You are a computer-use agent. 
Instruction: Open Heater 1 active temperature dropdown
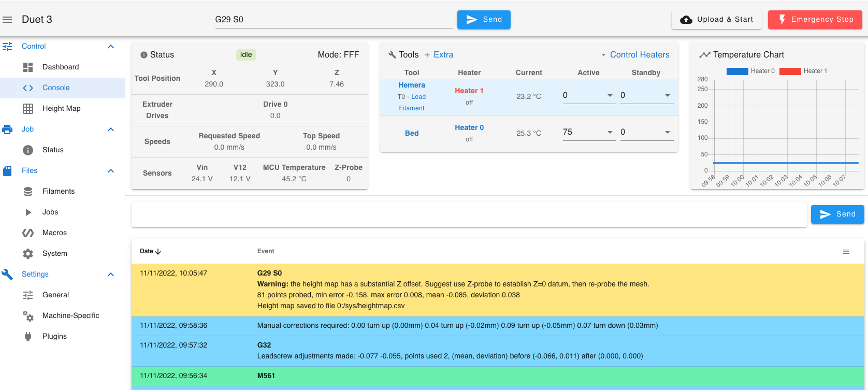610,95
